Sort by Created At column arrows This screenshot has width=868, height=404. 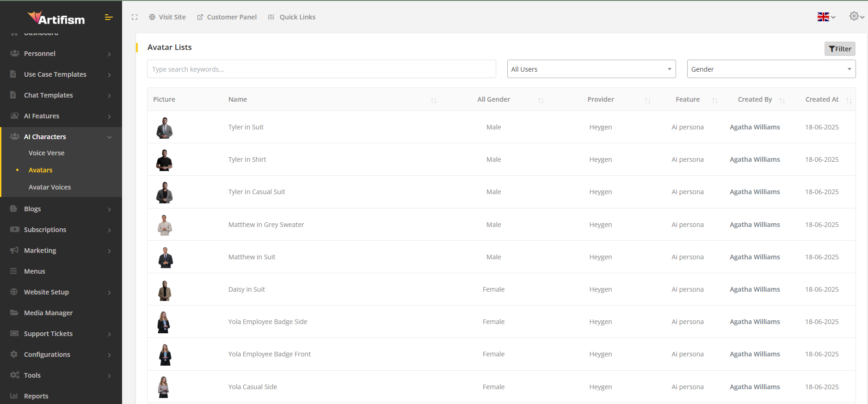tap(849, 100)
